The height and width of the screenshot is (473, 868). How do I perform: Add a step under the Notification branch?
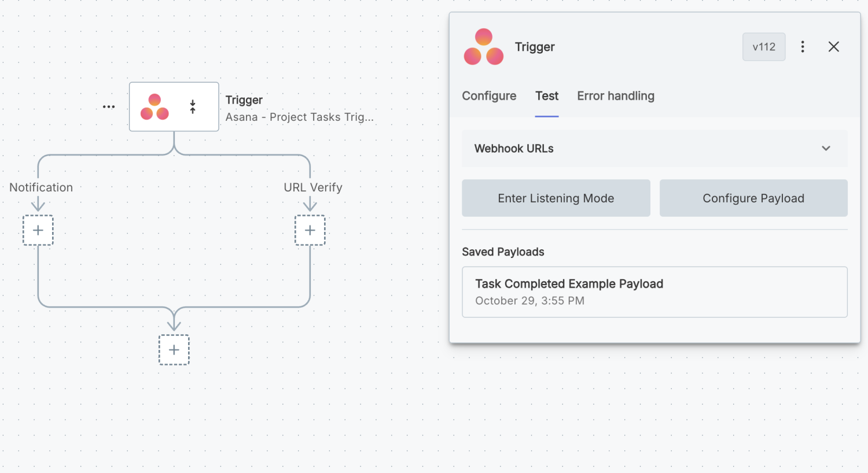[x=38, y=230]
